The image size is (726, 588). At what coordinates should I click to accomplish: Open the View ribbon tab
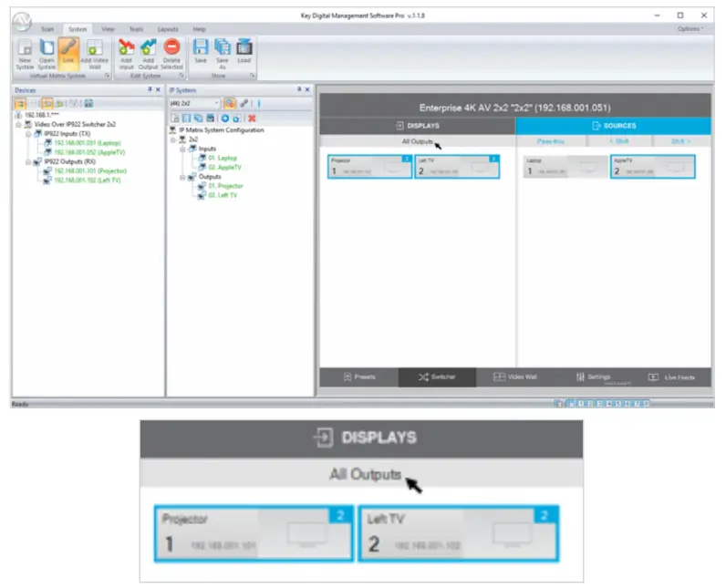coord(108,29)
